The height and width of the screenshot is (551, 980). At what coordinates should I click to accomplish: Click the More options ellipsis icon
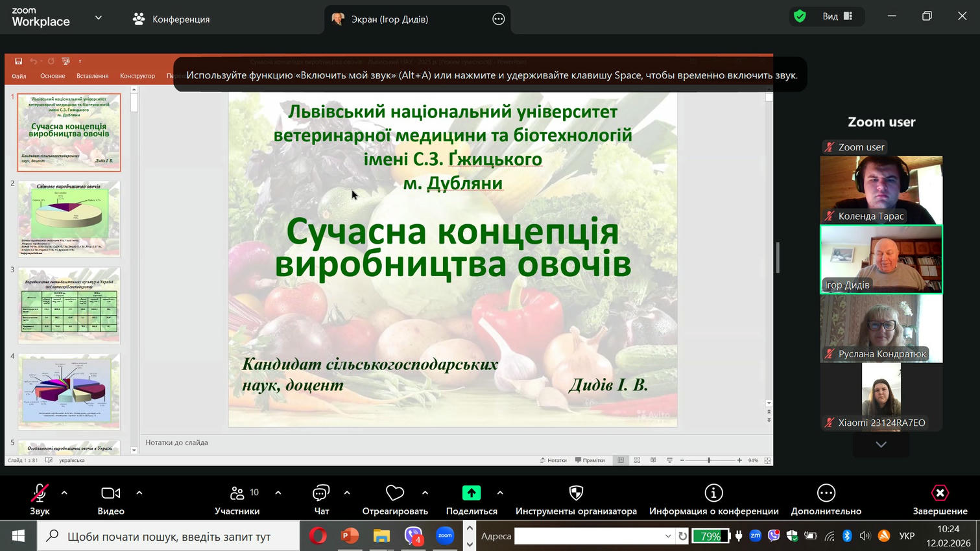pos(826,493)
